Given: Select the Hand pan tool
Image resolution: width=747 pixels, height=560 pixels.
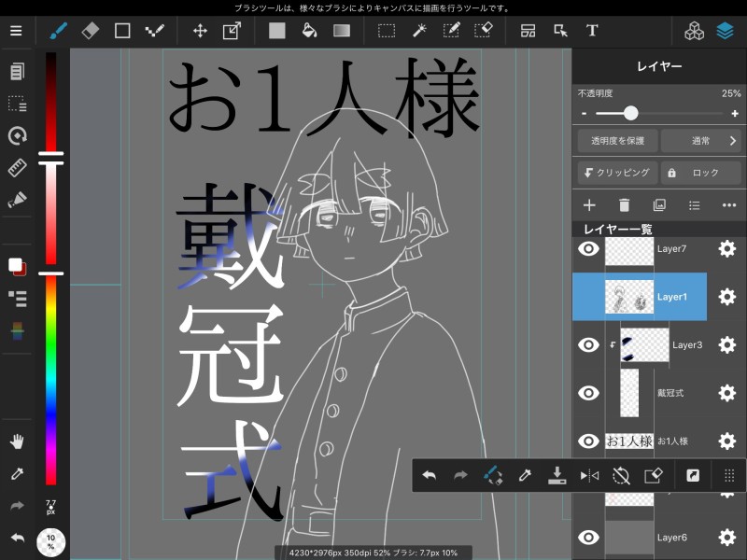Looking at the screenshot, I should (17, 441).
